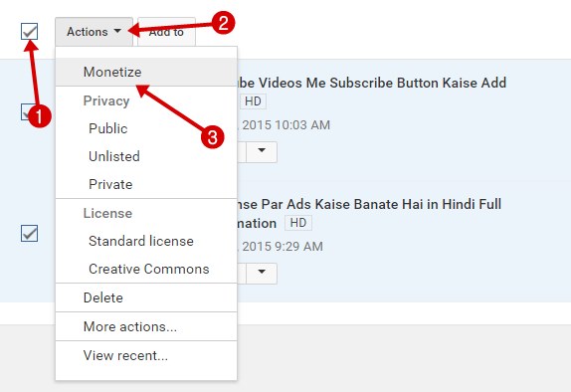The image size is (571, 392).
Task: Open the Actions dropdown button
Action: [x=94, y=32]
